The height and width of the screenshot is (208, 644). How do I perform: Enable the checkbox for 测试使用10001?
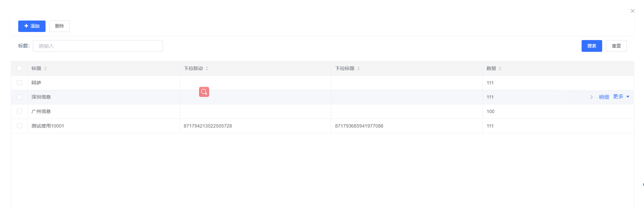point(20,126)
